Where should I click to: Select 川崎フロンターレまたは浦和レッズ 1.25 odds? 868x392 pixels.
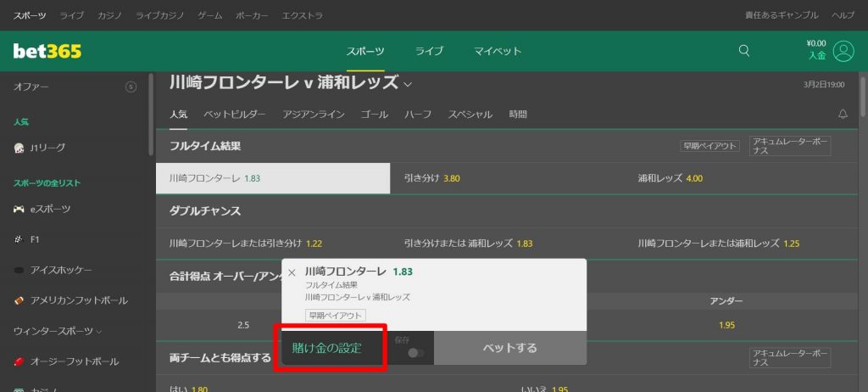pos(742,243)
